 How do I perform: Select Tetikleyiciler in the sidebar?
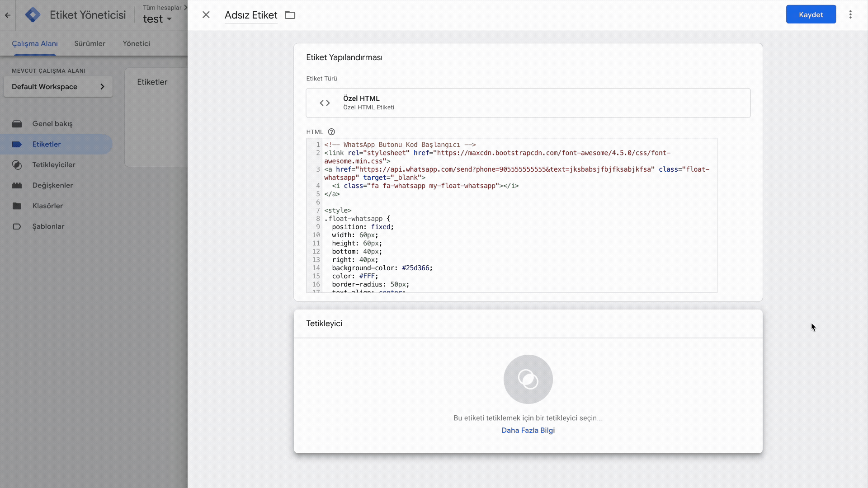pyautogui.click(x=54, y=165)
